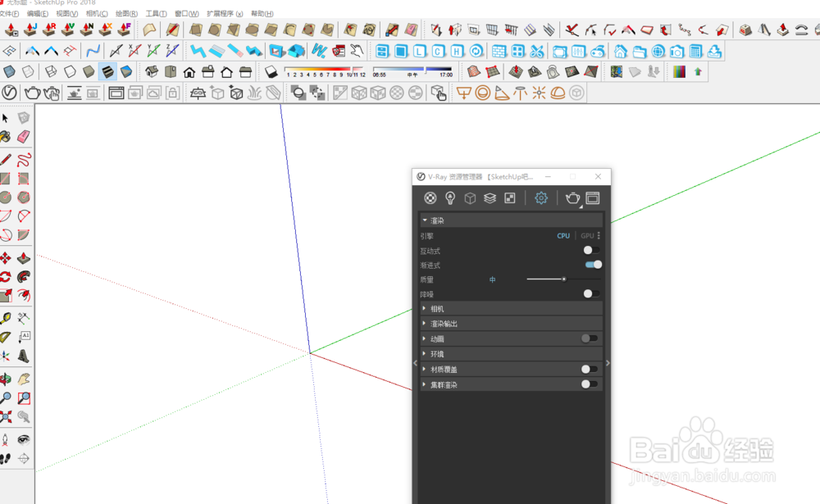This screenshot has width=820, height=504.
Task: Click the right scroll arrow on the V-Ray panel
Action: pyautogui.click(x=608, y=361)
